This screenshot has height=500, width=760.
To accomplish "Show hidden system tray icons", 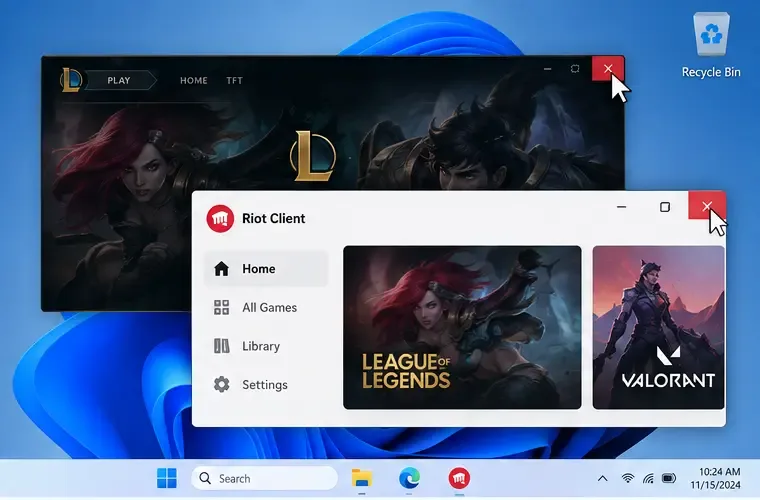I will [x=602, y=479].
